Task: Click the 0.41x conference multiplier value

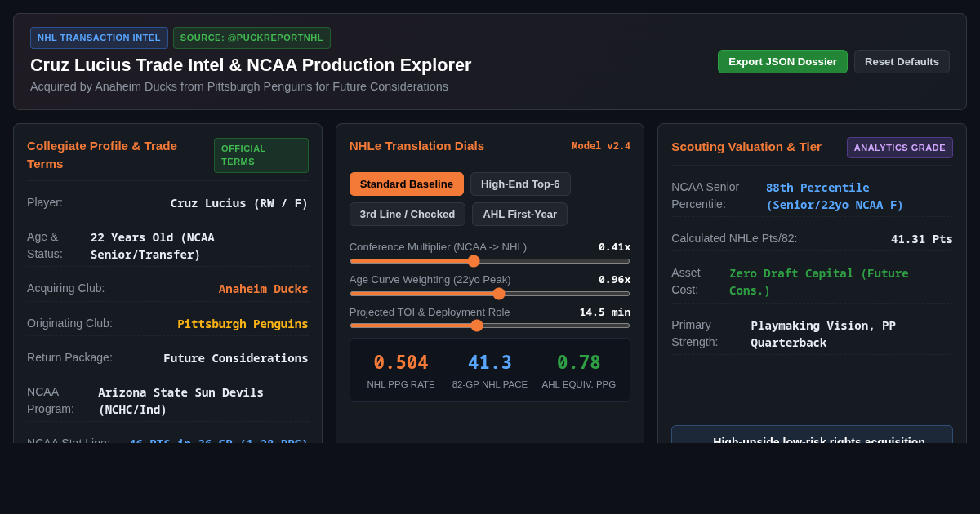Action: click(x=614, y=246)
